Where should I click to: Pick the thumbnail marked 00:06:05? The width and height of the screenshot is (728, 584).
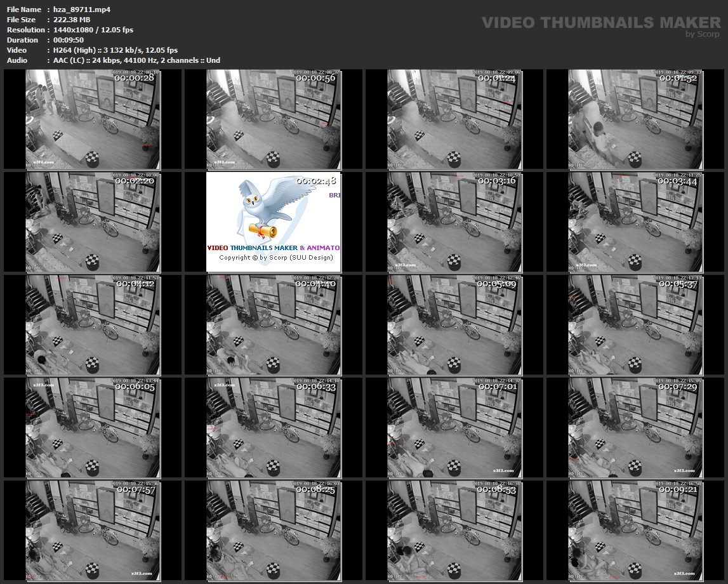93,428
